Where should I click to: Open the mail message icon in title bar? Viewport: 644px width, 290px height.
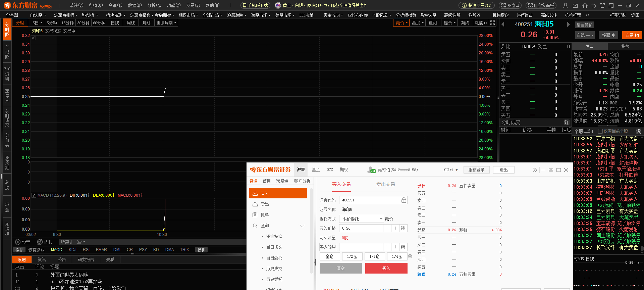point(575,5)
